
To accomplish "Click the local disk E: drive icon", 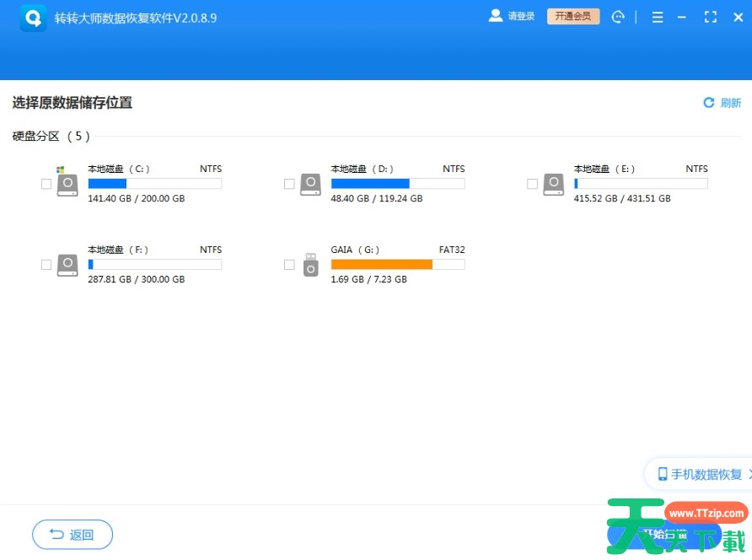I will coord(553,185).
